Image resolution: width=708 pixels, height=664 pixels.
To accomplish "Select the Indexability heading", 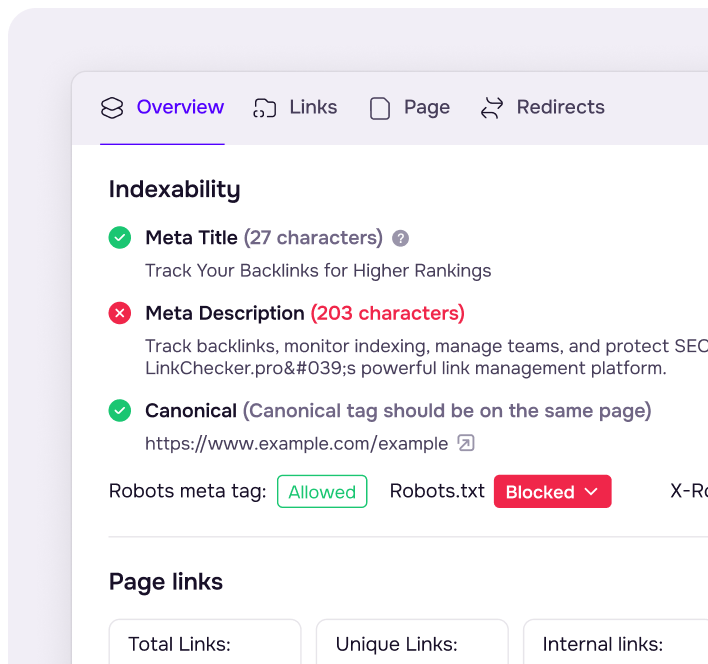I will (174, 190).
